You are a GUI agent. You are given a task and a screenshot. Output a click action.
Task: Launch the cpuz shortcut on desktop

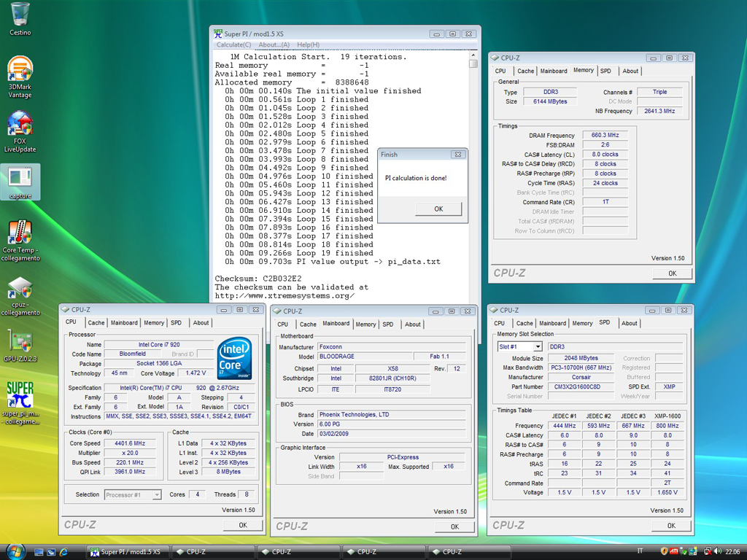20,295
